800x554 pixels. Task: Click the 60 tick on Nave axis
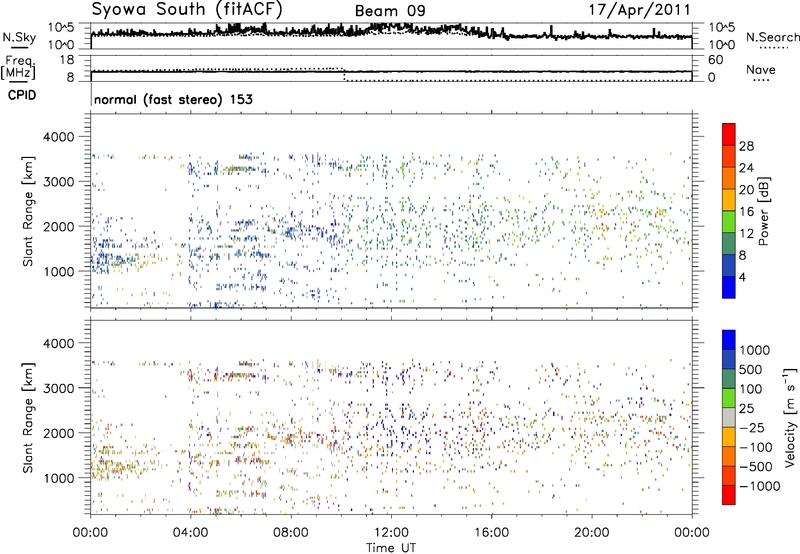(x=715, y=60)
